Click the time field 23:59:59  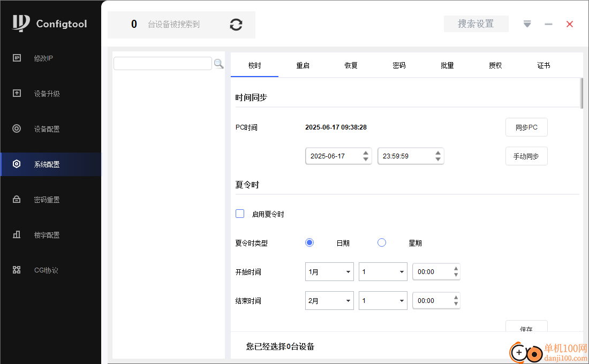[411, 156]
